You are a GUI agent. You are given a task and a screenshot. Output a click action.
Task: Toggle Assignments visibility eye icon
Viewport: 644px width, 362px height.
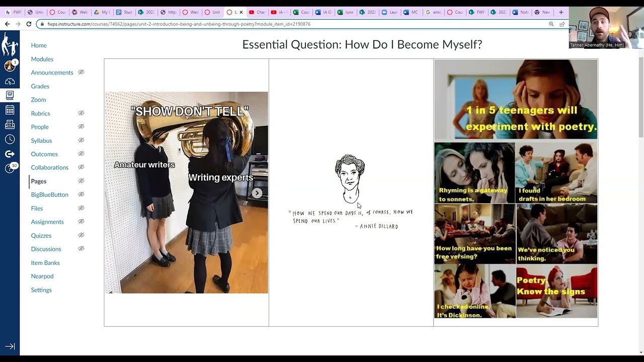[x=81, y=222]
